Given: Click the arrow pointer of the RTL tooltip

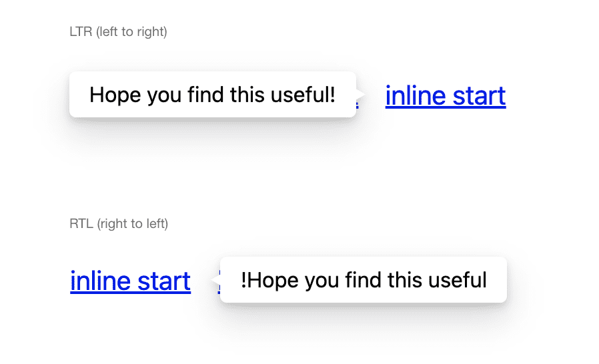Looking at the screenshot, I should click(x=216, y=279).
